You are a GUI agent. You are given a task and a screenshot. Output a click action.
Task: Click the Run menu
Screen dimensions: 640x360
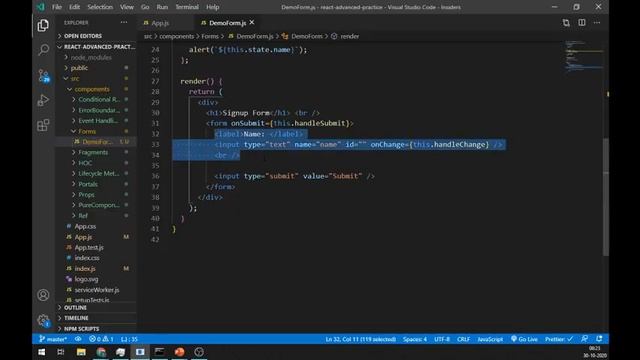tap(162, 7)
